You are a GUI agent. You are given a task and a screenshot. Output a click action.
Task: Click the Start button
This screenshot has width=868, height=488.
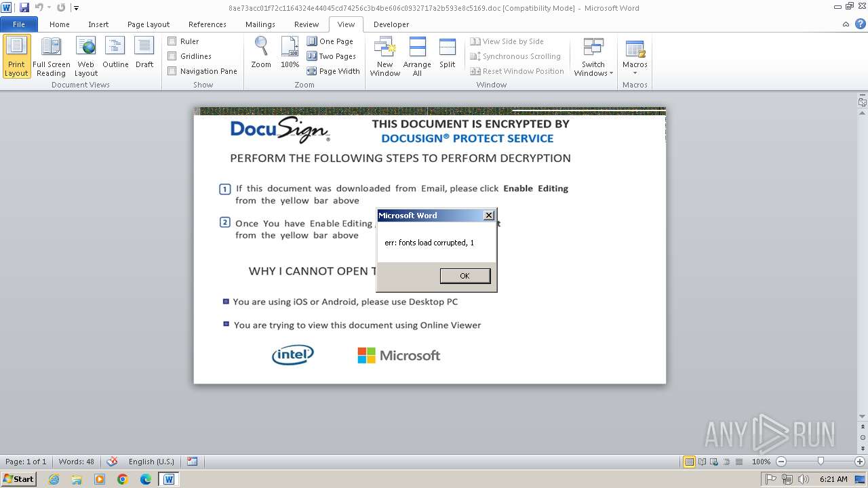pos(18,479)
